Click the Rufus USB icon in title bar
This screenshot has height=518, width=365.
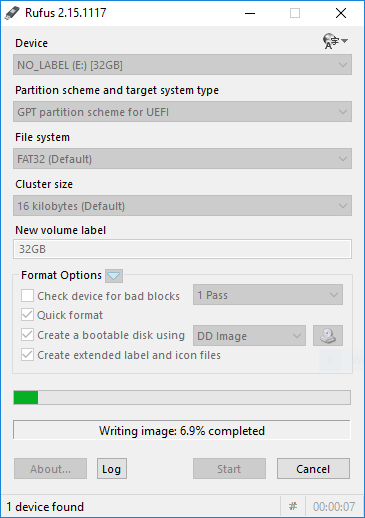12,13
